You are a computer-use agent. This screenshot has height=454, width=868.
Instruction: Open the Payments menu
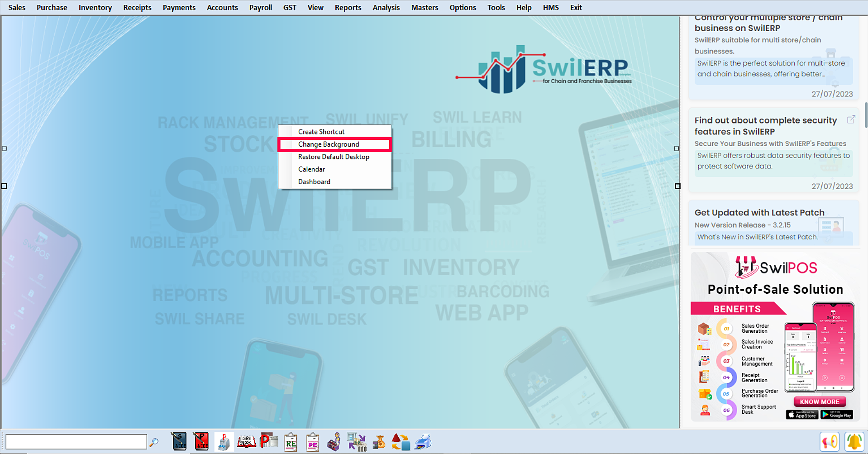point(179,8)
